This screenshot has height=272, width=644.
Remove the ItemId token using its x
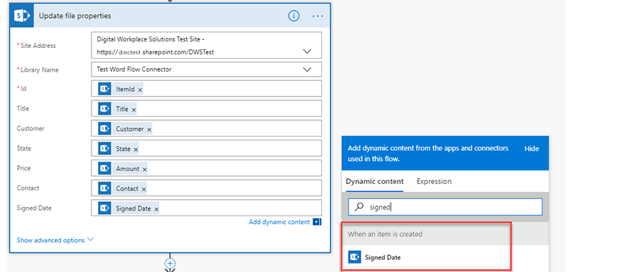tap(140, 89)
